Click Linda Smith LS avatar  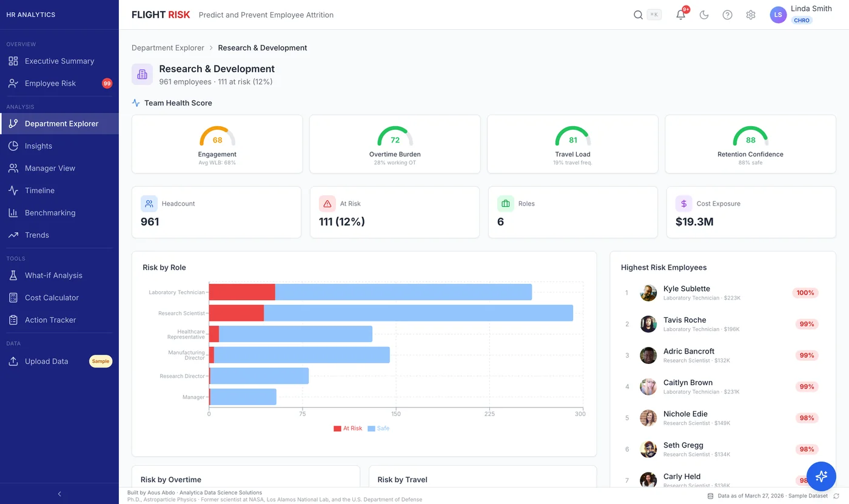tap(778, 15)
